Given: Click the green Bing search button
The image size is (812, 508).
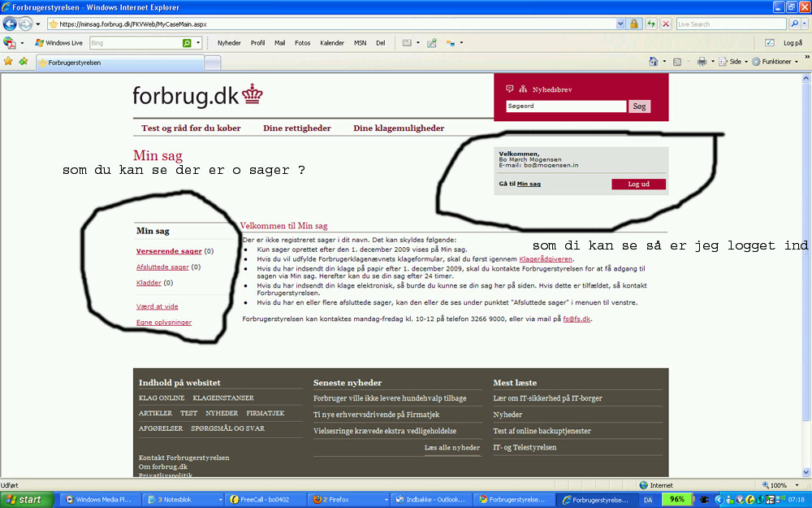Looking at the screenshot, I should pos(187,43).
